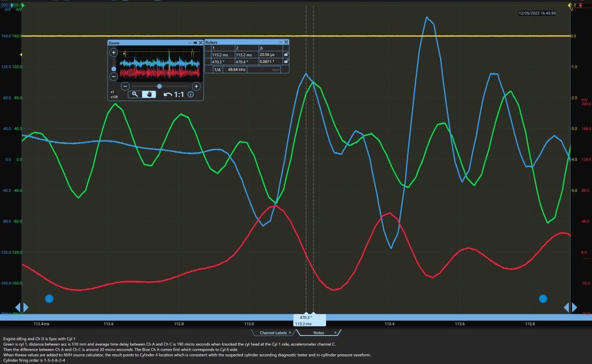The width and height of the screenshot is (592, 364).
Task: Click the 1/Δ frequency cell in Rulers
Action: [x=217, y=69]
